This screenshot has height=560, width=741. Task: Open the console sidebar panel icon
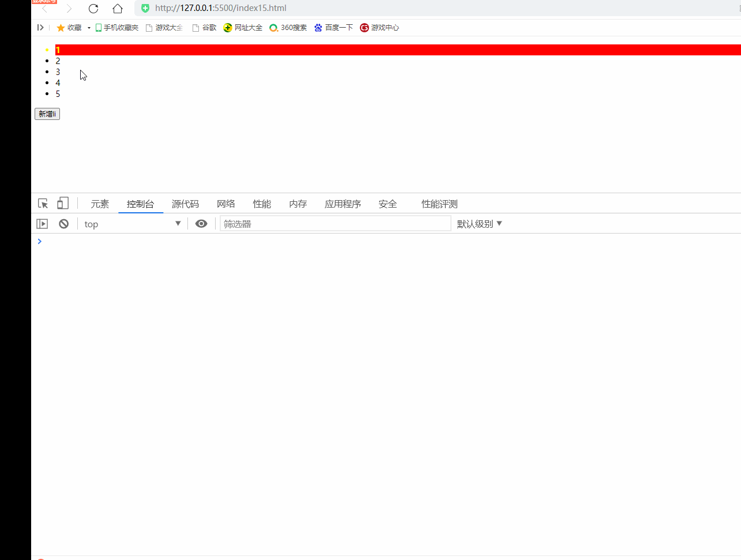[x=42, y=223]
